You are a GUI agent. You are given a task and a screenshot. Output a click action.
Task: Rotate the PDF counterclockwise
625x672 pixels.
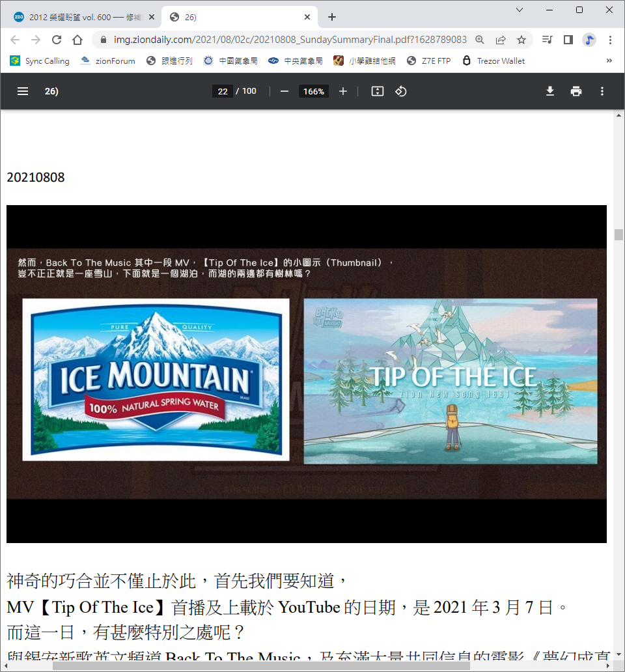(x=401, y=91)
